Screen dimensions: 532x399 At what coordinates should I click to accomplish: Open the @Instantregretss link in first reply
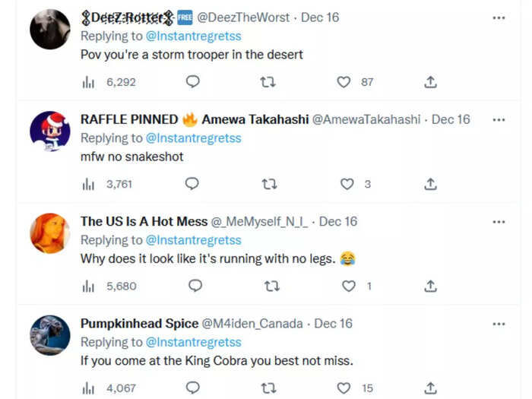click(193, 36)
